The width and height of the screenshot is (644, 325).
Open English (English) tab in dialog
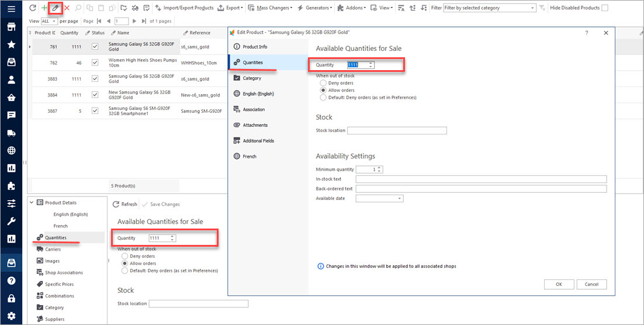click(x=268, y=94)
